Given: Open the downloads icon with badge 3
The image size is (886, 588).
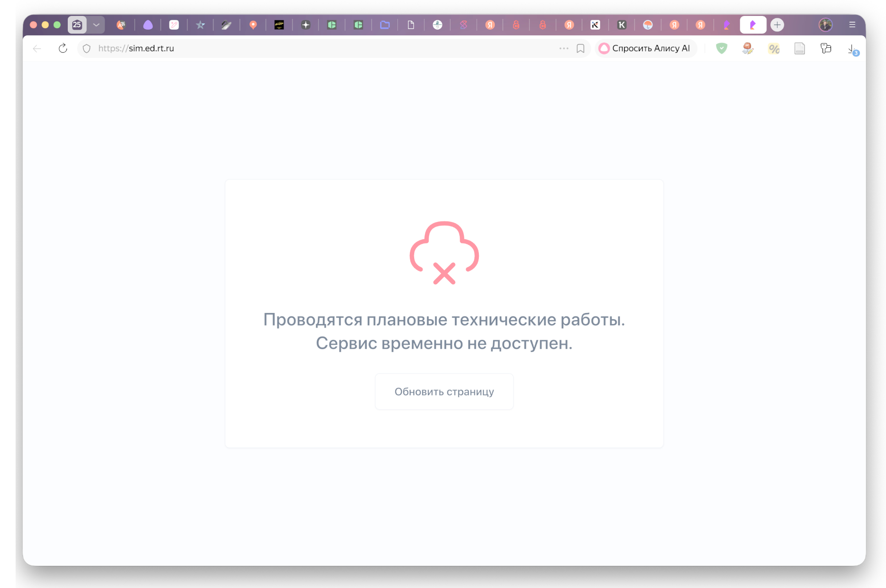Looking at the screenshot, I should click(x=852, y=49).
